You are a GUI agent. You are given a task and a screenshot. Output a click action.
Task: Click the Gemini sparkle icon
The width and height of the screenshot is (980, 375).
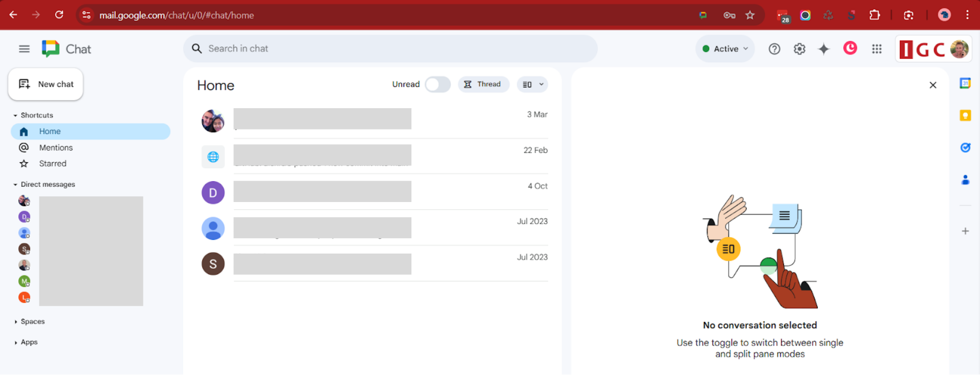click(824, 49)
